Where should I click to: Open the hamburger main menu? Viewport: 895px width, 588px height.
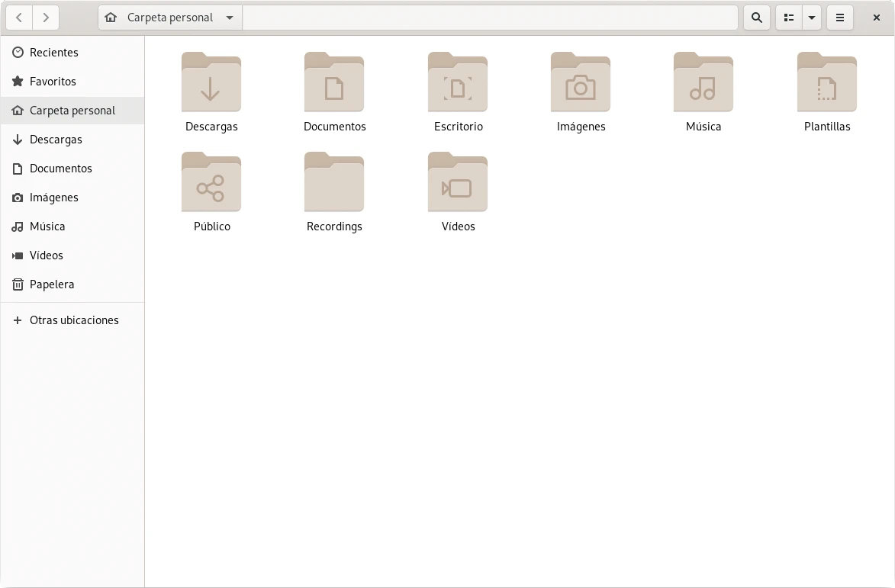tap(840, 18)
